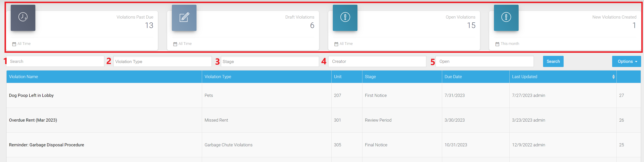Expand the Options dropdown button
The width and height of the screenshot is (644, 162).
point(626,62)
